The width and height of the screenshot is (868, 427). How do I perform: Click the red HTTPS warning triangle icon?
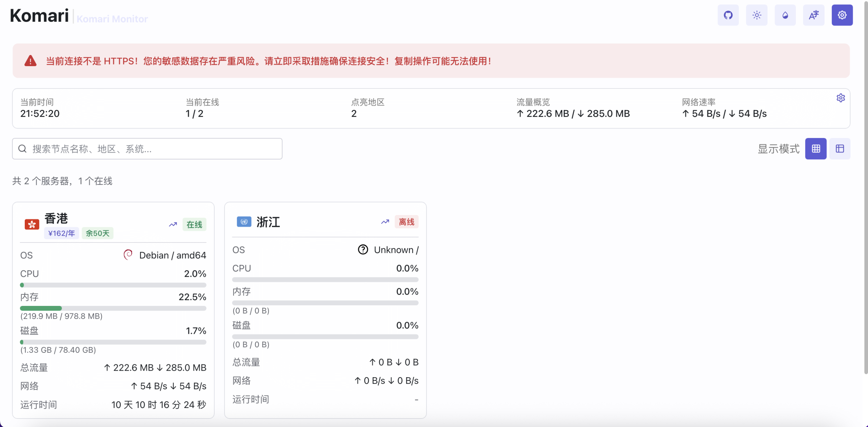(31, 61)
